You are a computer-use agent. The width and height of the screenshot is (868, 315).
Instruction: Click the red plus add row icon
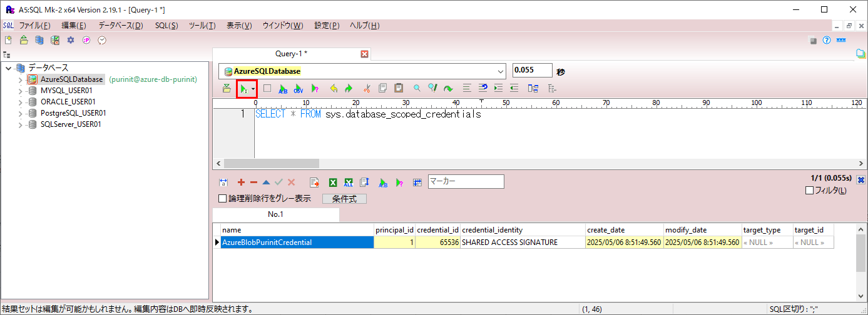[x=241, y=182]
